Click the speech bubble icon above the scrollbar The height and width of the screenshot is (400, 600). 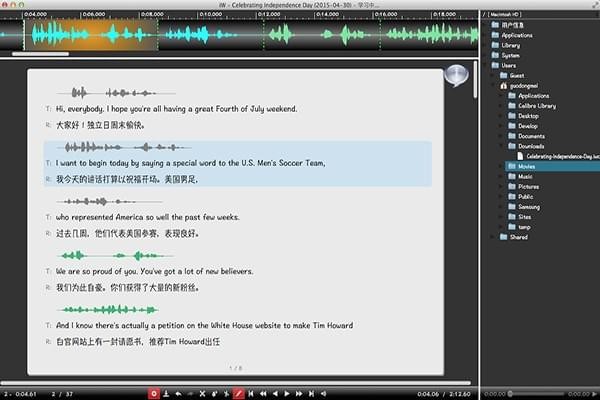point(456,75)
